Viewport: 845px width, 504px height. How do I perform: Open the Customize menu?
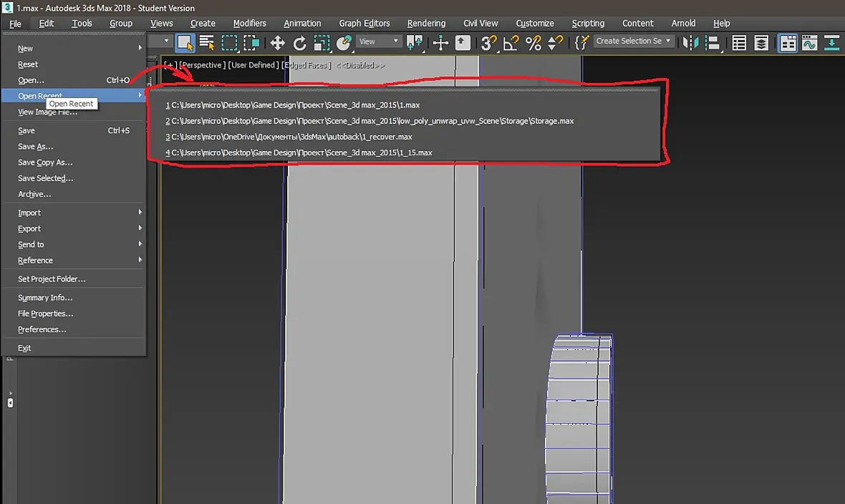point(535,23)
